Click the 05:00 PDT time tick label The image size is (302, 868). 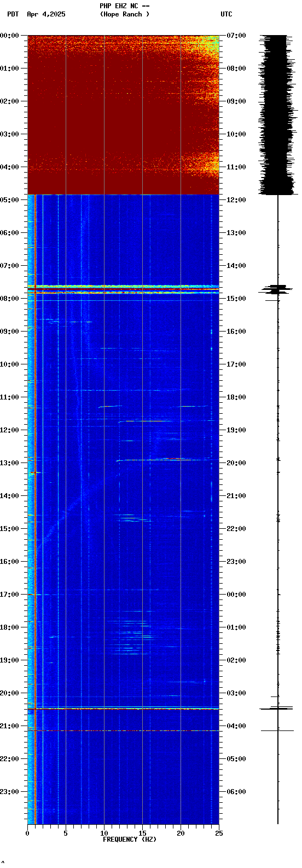pos(10,199)
